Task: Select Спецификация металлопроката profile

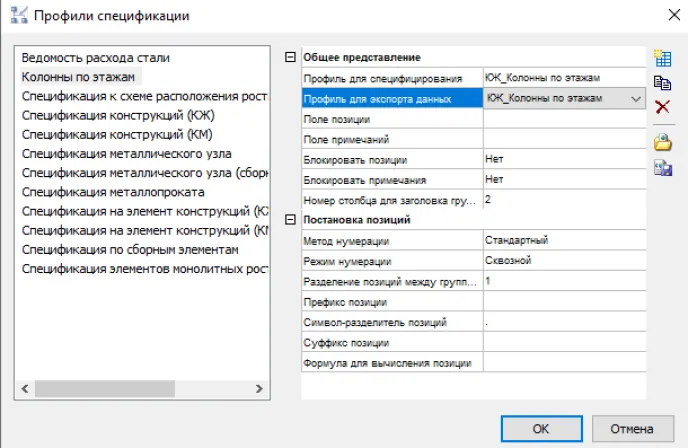Action: click(x=112, y=192)
